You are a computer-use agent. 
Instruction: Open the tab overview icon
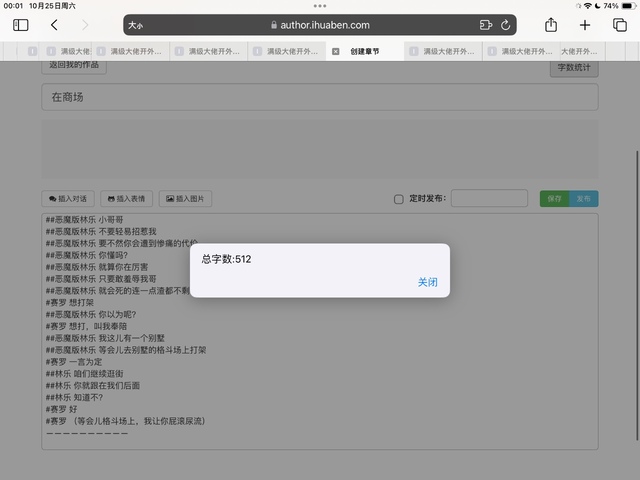click(x=619, y=25)
